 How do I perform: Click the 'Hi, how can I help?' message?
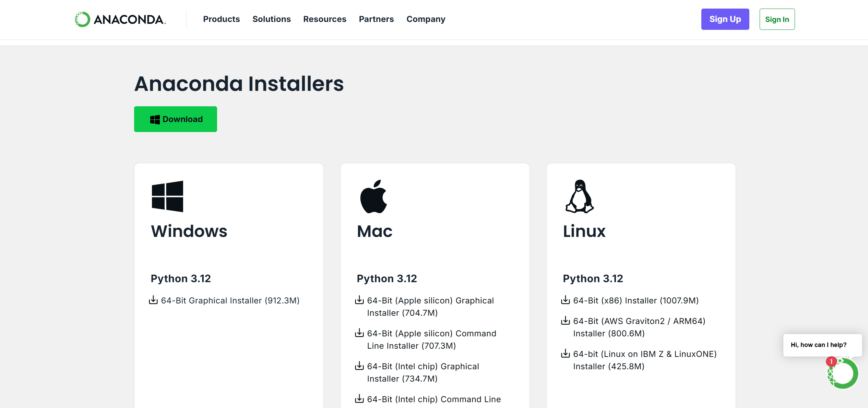pos(818,345)
